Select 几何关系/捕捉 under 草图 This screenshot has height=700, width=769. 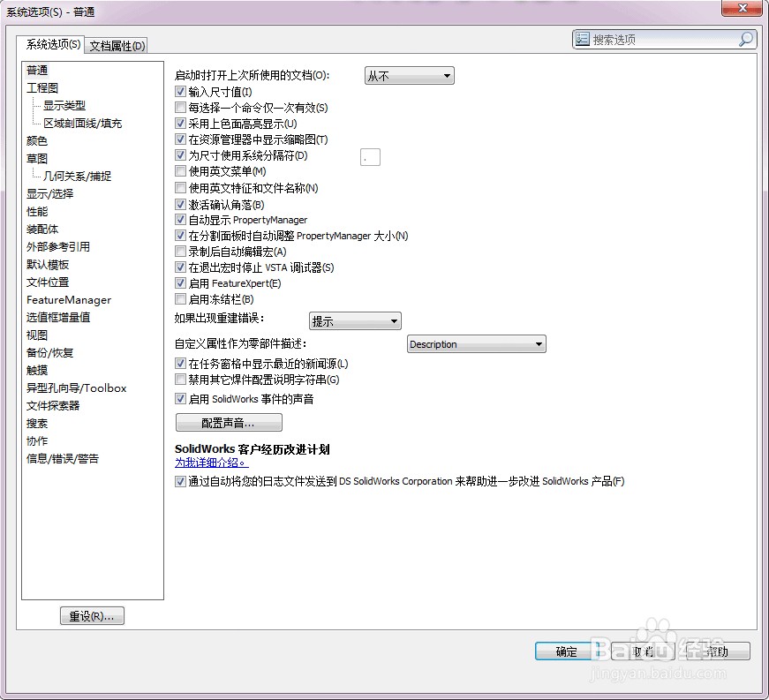click(x=77, y=177)
